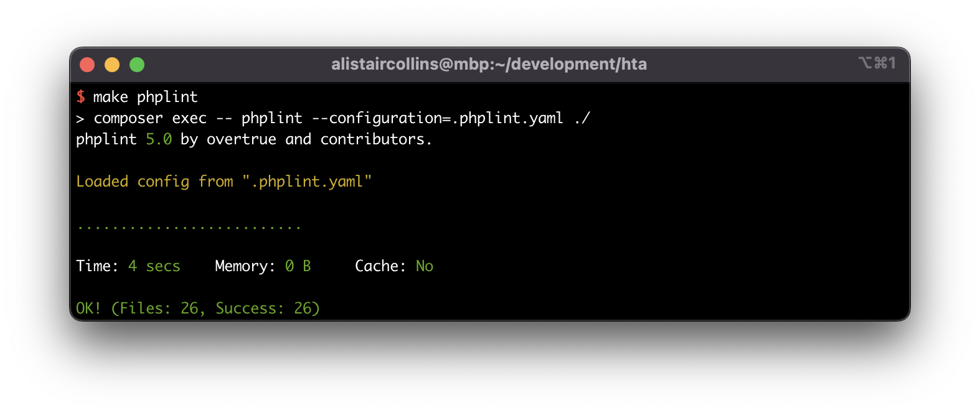
Task: Click the red $ prompt symbol
Action: [81, 96]
